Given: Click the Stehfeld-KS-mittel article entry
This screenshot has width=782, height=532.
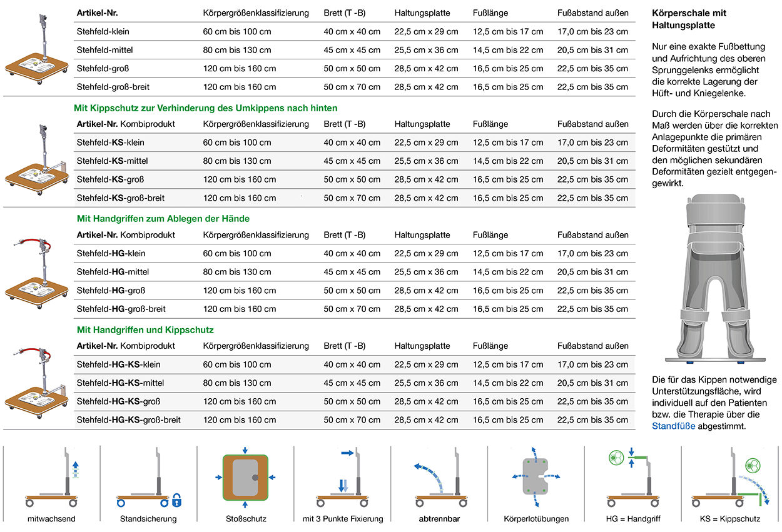Looking at the screenshot, I should coord(113,161).
